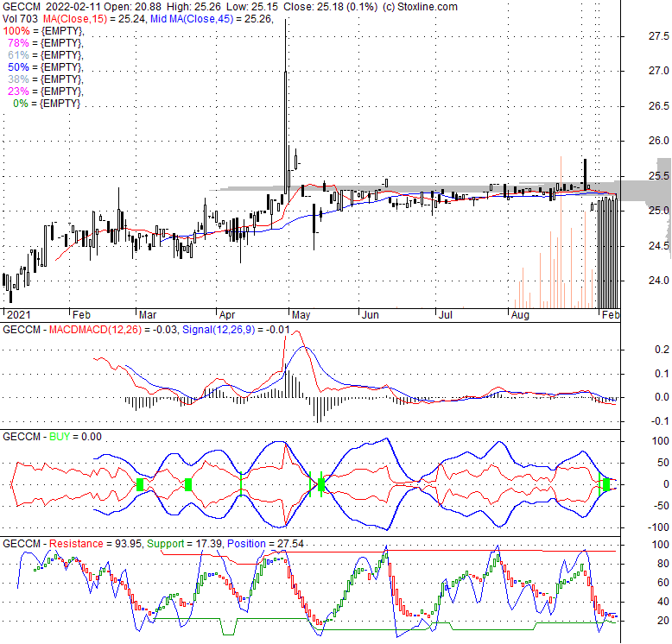Image resolution: width=672 pixels, height=644 pixels.
Task: Click the '61%' Fibonacci level label
Action: 18,54
